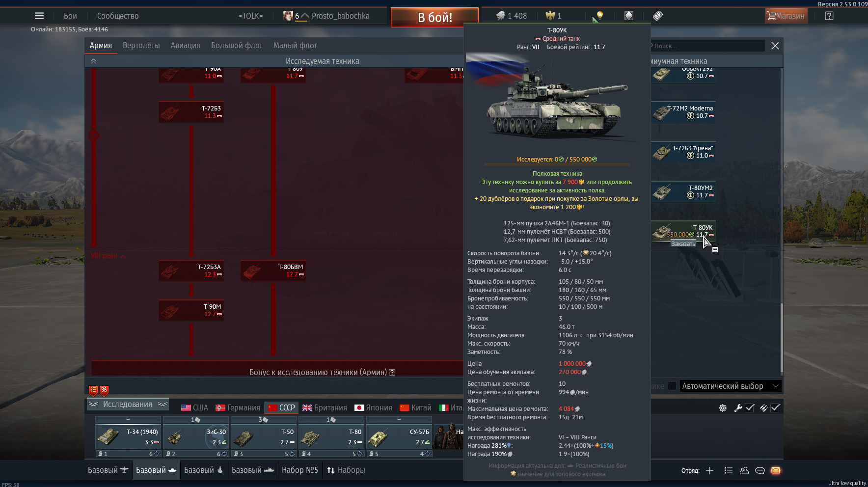Open the chat speech bubble icon
868x487 pixels.
pyautogui.click(x=760, y=470)
